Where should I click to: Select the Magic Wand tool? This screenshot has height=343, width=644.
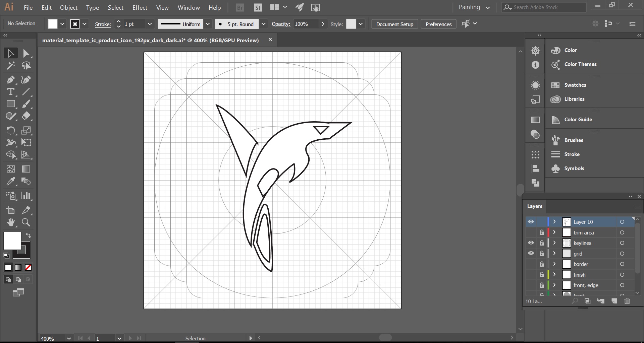[x=11, y=66]
